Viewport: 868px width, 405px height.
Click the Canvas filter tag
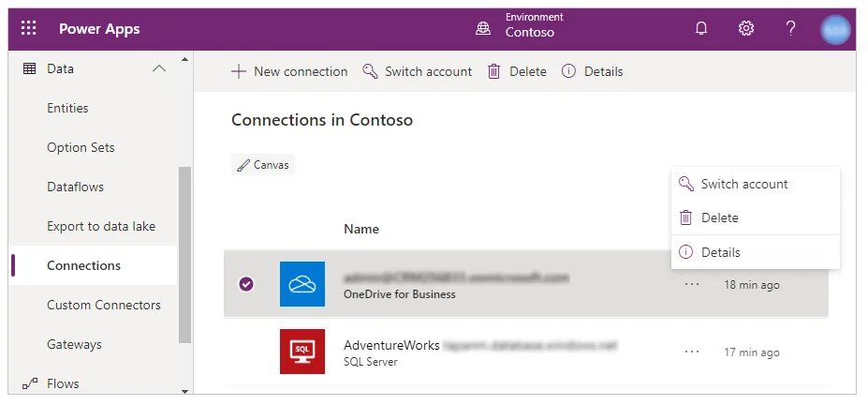[x=263, y=165]
